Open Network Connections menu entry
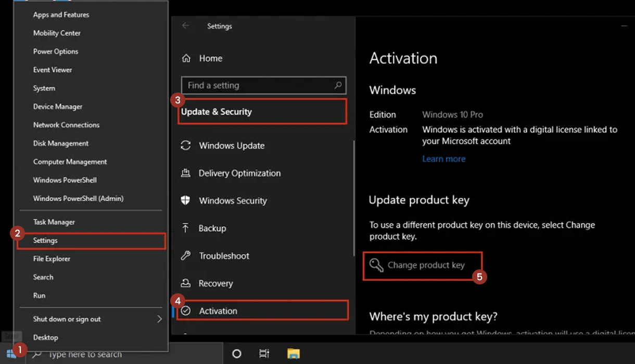Viewport: 635px width, 364px height. pos(66,125)
